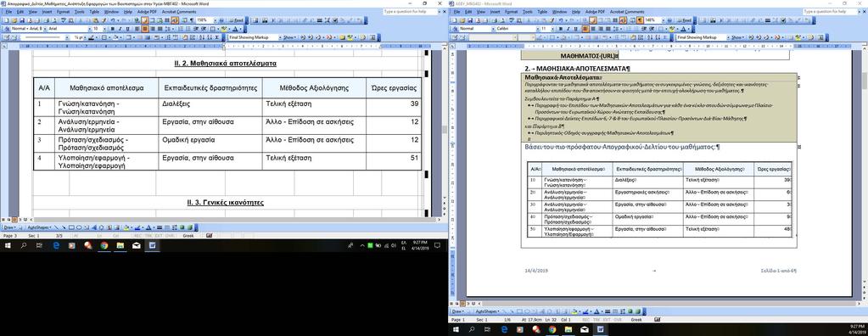Viewport: 868px width, 336px height.
Task: Open the AutoShapes menu in the left Draw toolbar
Action: click(x=39, y=227)
